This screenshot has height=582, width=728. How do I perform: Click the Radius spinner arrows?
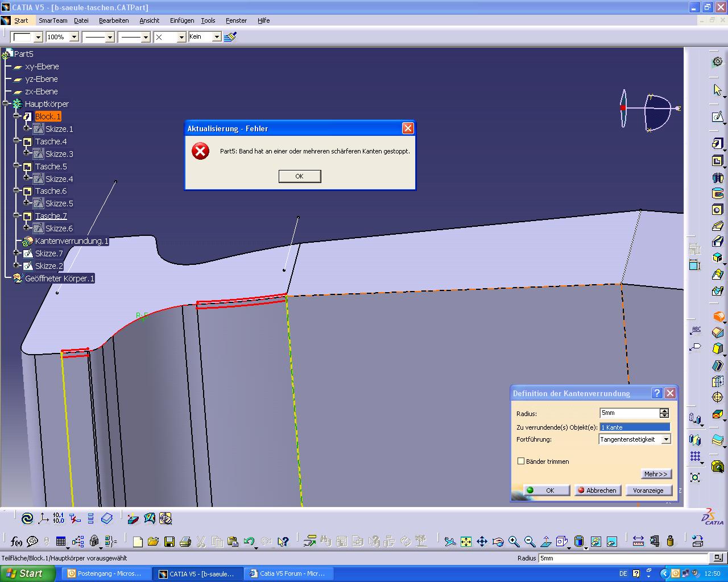pos(664,413)
